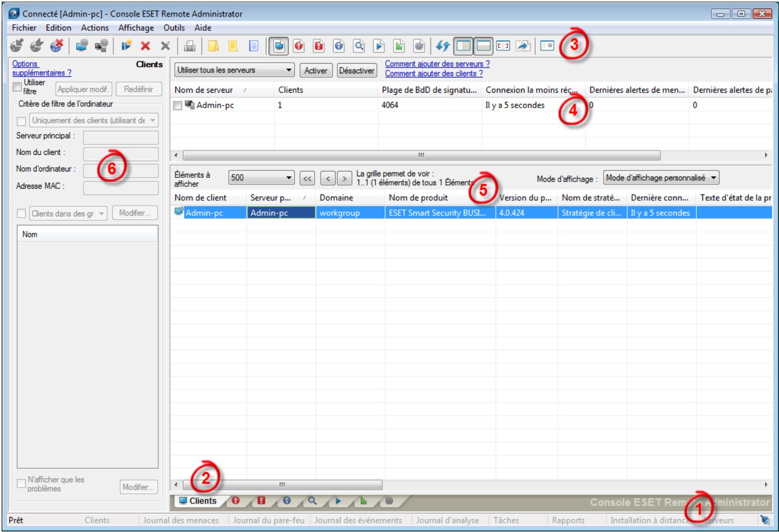
Task: Click the Appliquer modif. button
Action: 84,89
